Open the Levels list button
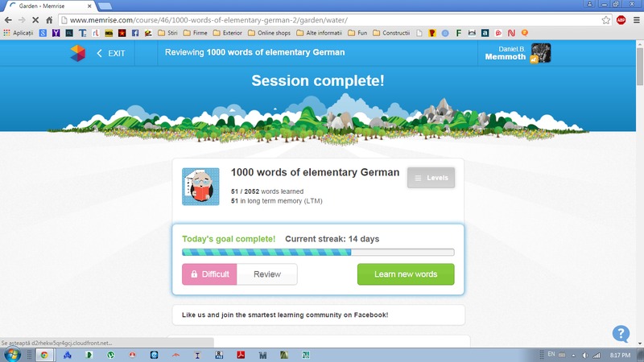This screenshot has height=362, width=644. coord(431,178)
